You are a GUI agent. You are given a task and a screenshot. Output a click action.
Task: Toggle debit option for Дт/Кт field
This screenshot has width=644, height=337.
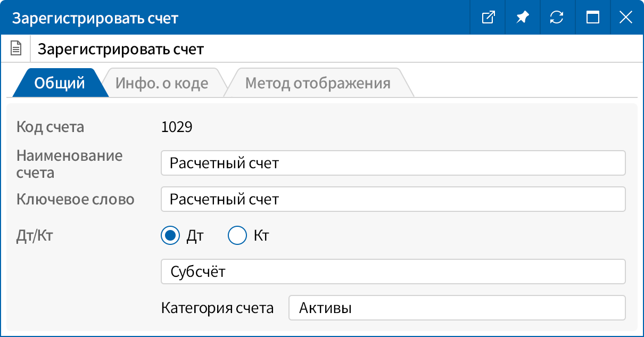click(170, 235)
